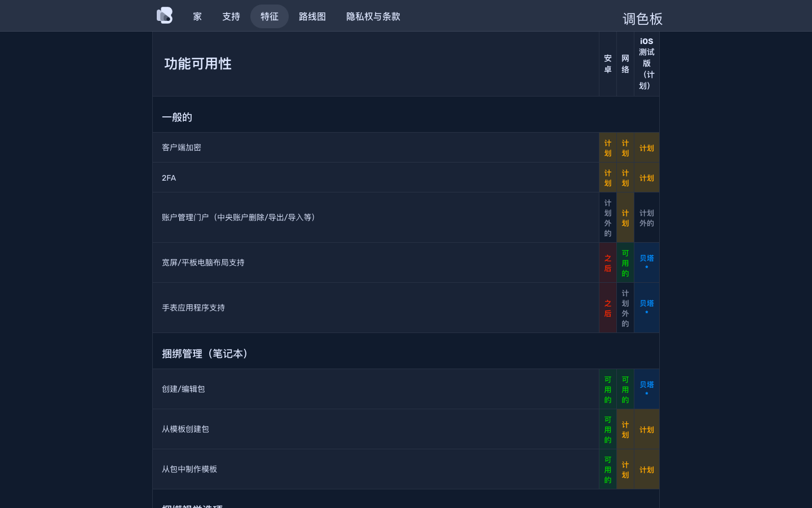Click the 网络 (Web) column header

[625, 64]
